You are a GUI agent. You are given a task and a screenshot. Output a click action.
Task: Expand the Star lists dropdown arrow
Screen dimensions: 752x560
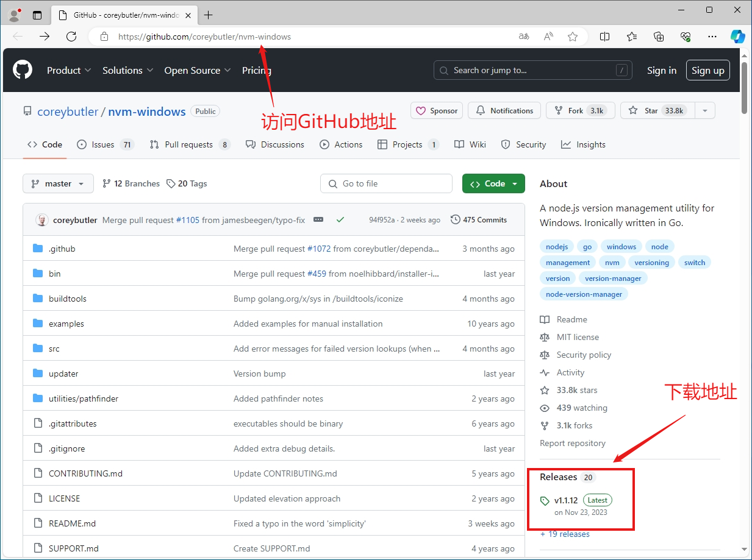coord(705,110)
